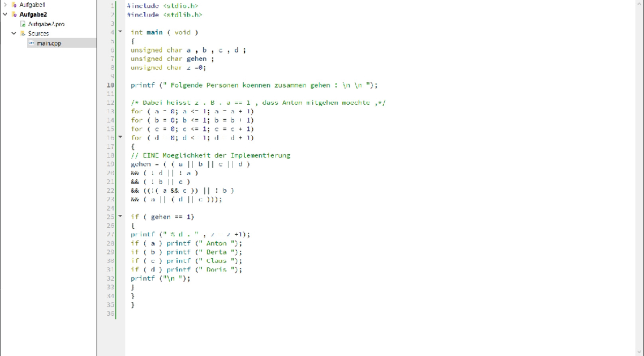The height and width of the screenshot is (356, 644).
Task: Select Aufgabe2.pro in the project tree
Action: pos(46,24)
